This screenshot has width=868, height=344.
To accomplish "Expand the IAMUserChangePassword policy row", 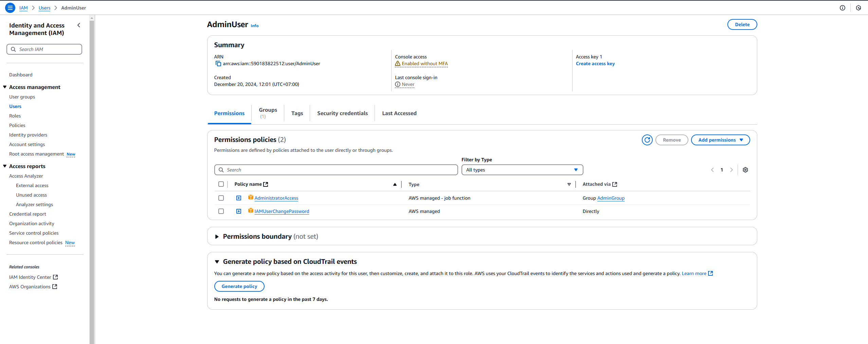I will (239, 211).
